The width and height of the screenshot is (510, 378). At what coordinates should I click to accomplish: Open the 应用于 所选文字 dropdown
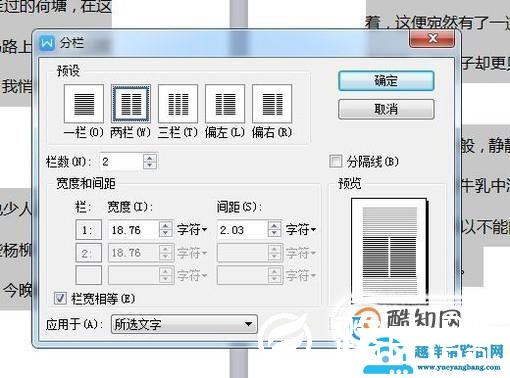184,324
